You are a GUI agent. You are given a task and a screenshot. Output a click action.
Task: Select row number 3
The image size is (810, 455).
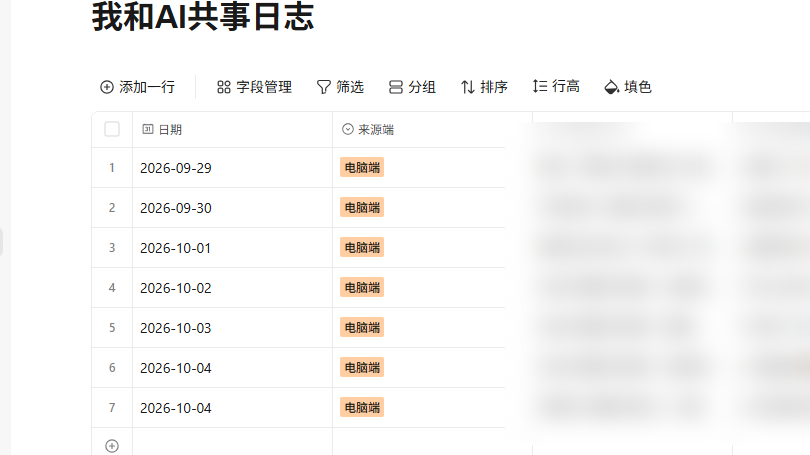(112, 248)
